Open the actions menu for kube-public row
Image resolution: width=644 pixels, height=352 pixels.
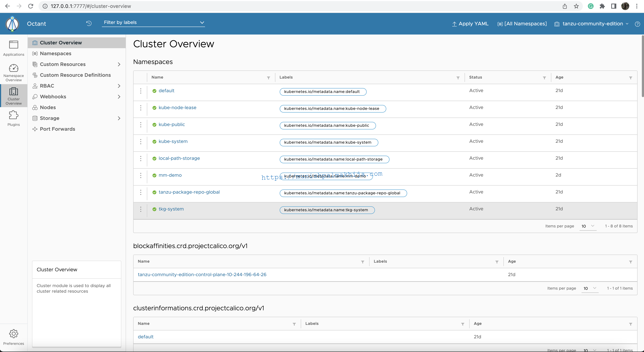[x=141, y=125]
